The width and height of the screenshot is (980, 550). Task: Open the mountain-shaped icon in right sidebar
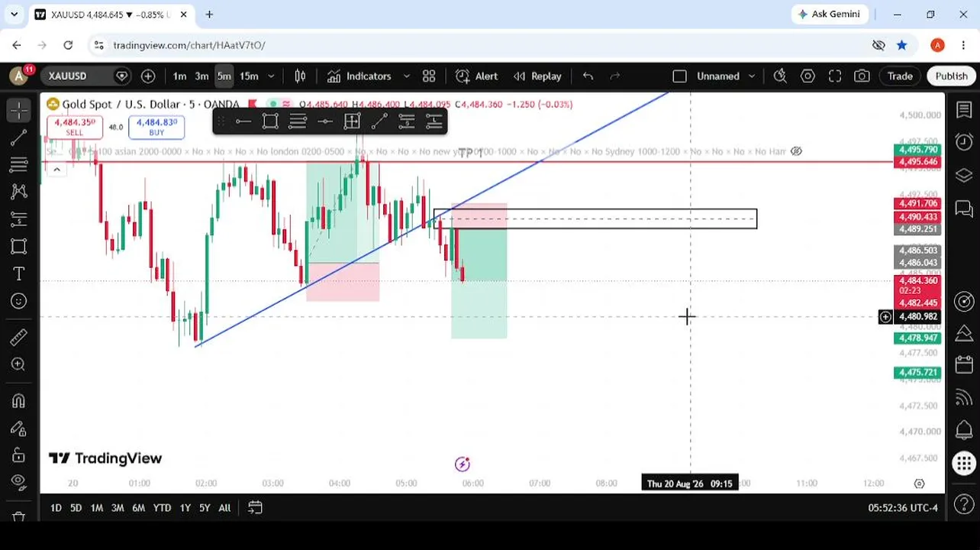point(964,333)
